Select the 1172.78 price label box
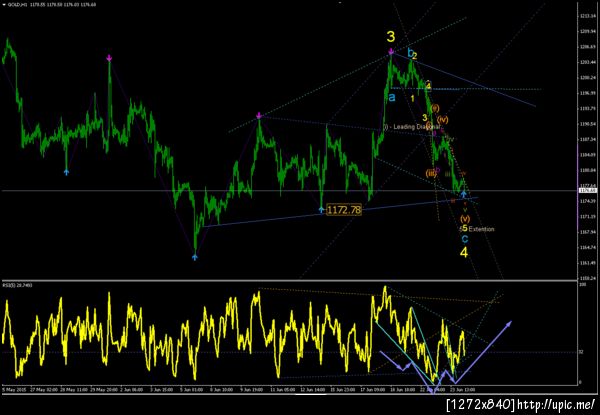The image size is (600, 415). (x=344, y=210)
